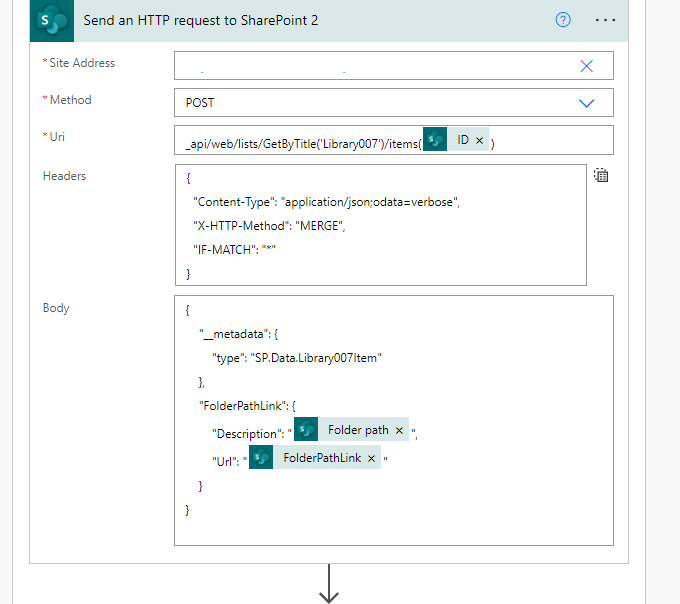Open the three-dot action options menu
The image size is (680, 604).
point(605,20)
